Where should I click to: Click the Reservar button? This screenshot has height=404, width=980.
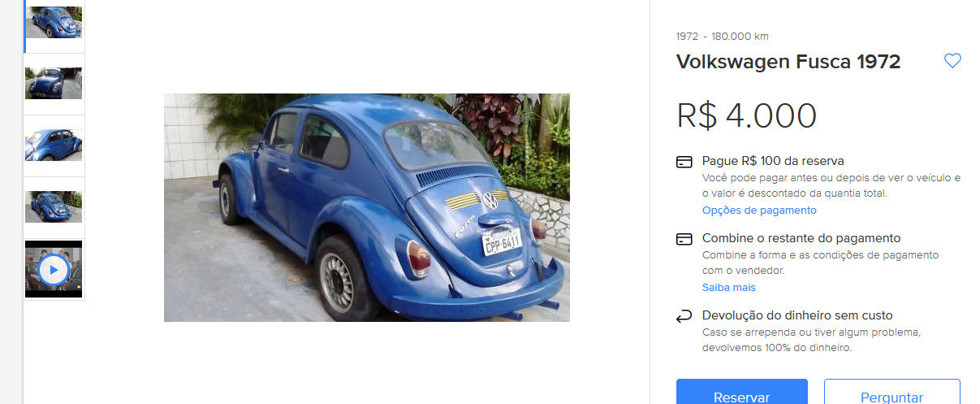tap(742, 393)
